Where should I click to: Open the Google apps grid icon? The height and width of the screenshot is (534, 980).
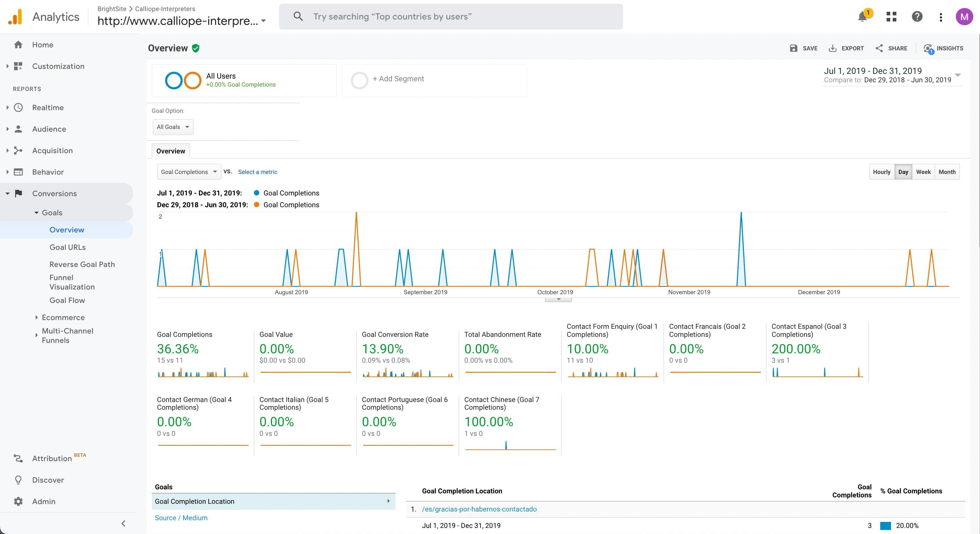click(x=891, y=17)
